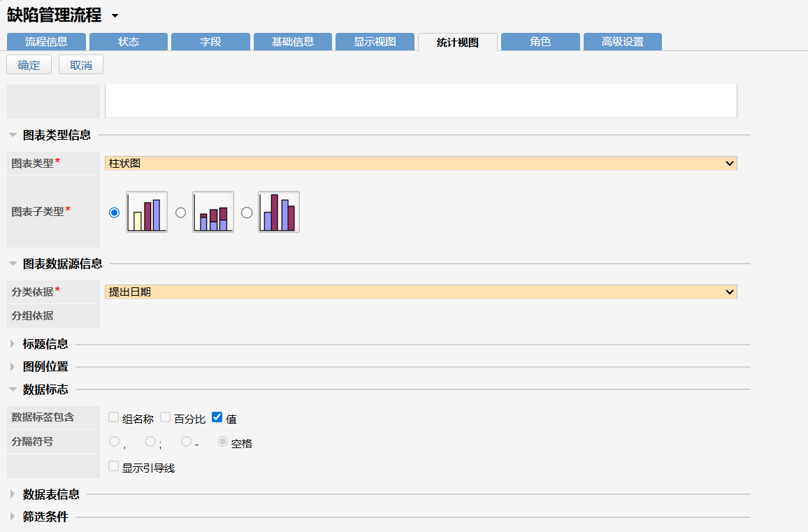Viewport: 808px width, 532px height.
Task: Expand the 标题信息 section
Action: pyautogui.click(x=13, y=344)
